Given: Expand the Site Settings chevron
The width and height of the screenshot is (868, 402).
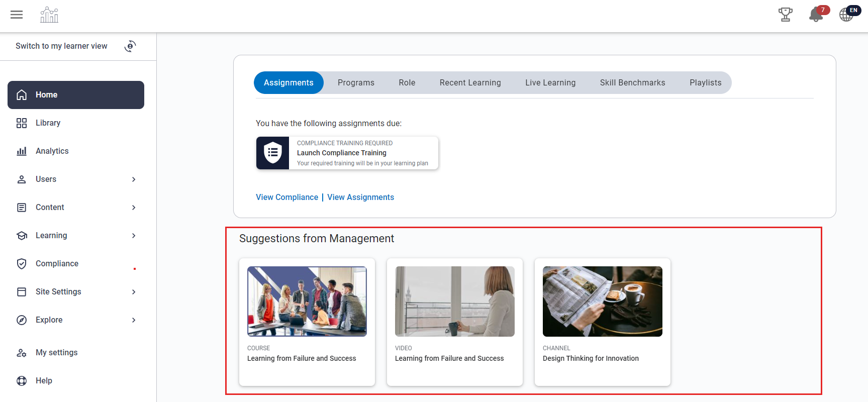Looking at the screenshot, I should point(134,292).
